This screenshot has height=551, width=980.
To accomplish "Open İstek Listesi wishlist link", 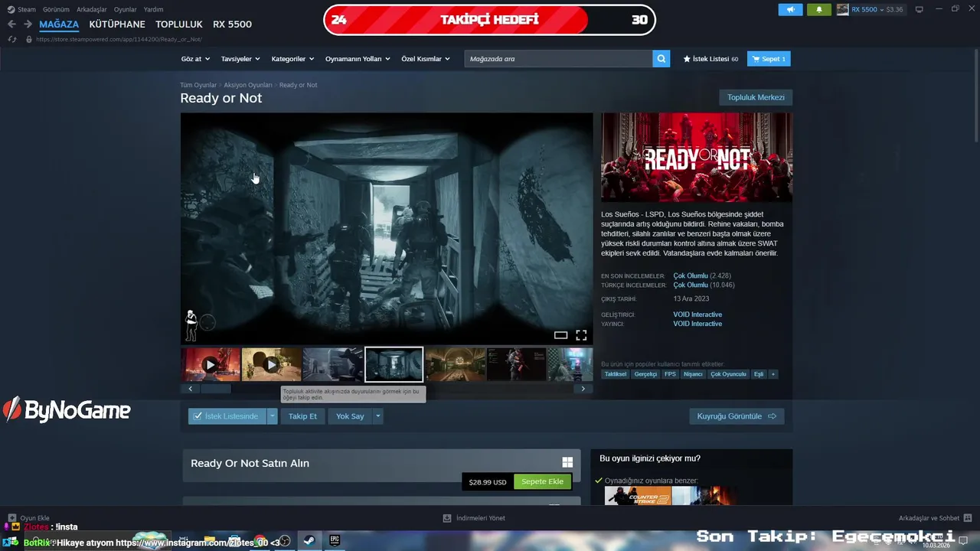I will [x=710, y=59].
